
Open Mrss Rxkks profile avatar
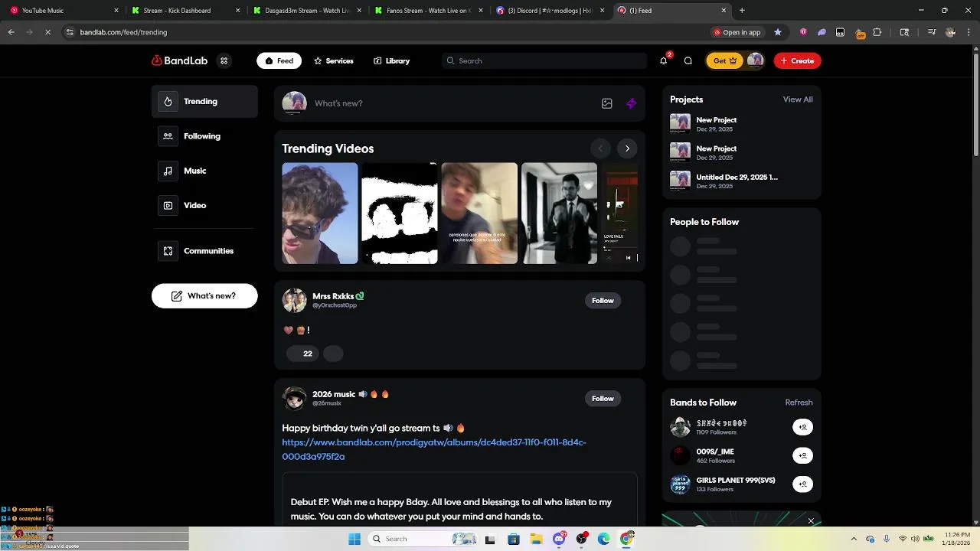294,301
